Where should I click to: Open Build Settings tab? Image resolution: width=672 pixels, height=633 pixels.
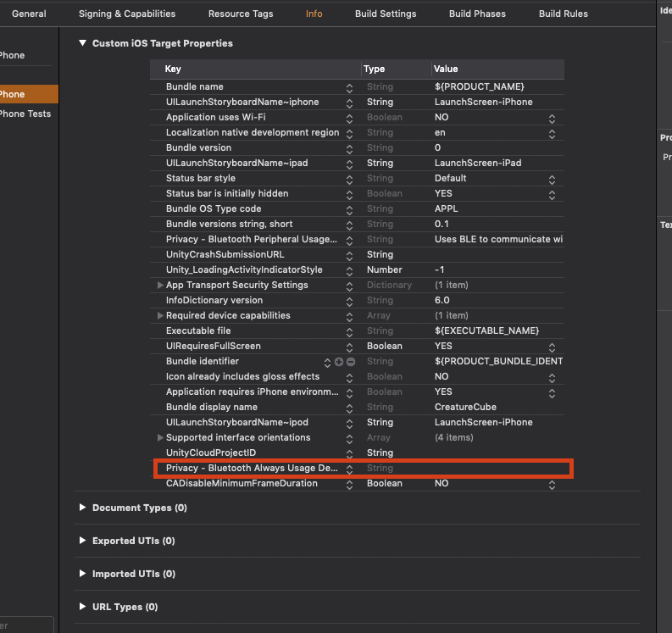click(386, 14)
